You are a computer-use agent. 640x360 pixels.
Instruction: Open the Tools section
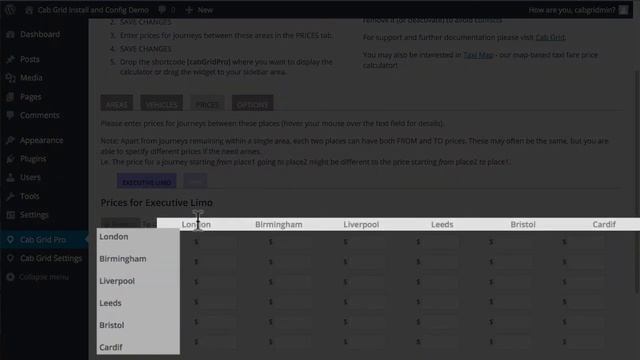(x=29, y=196)
